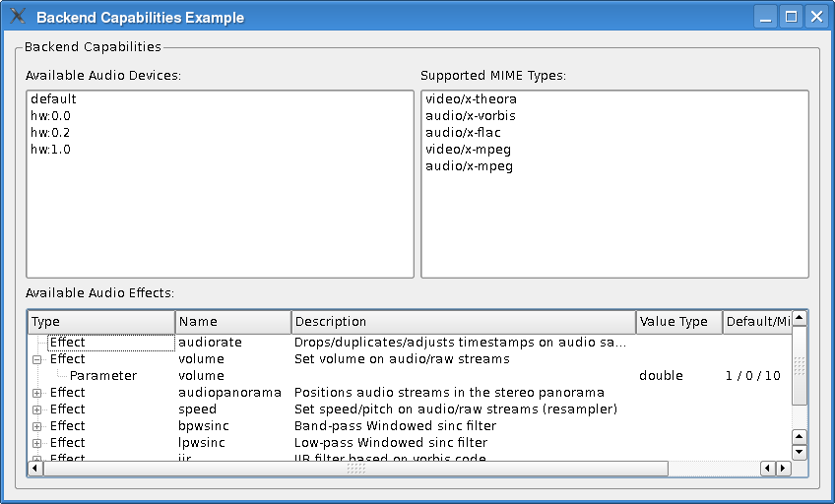
Task: Select the volume Parameter child row
Action: coord(103,376)
